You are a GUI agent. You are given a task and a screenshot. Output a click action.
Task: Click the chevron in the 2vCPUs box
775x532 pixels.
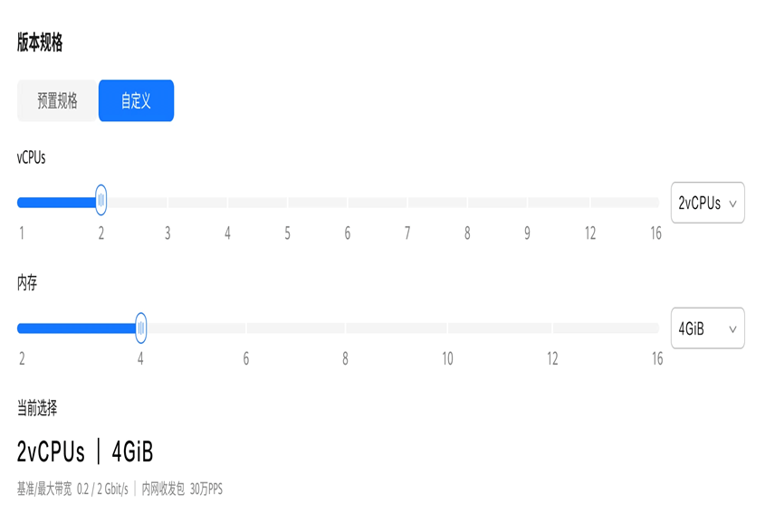click(x=733, y=204)
